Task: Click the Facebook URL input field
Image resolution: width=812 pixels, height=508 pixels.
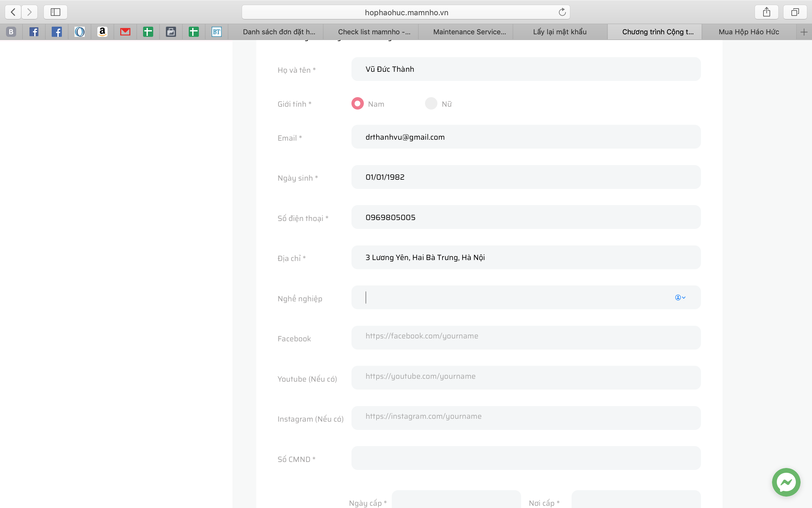Action: point(526,338)
